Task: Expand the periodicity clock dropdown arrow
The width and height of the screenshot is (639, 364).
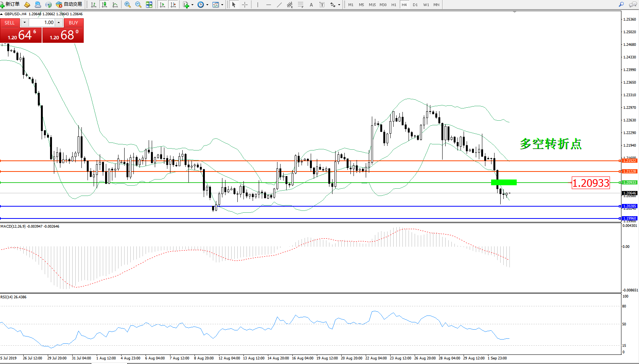Action: [x=207, y=5]
